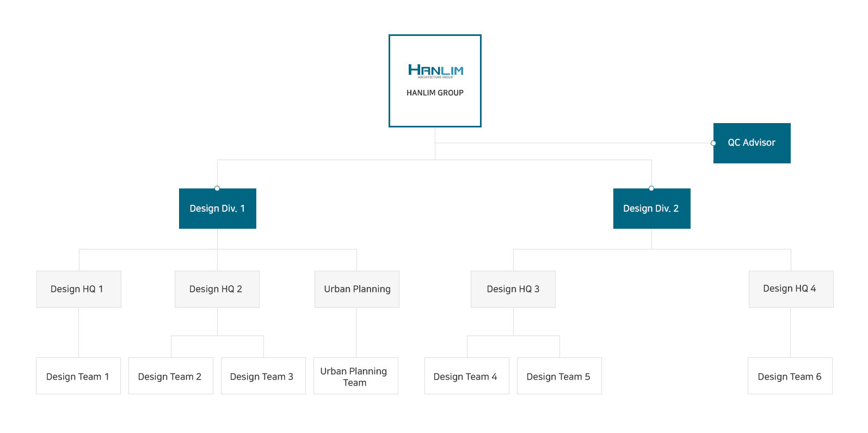The width and height of the screenshot is (868, 433).
Task: Select the Design Team 1 box
Action: point(78,376)
